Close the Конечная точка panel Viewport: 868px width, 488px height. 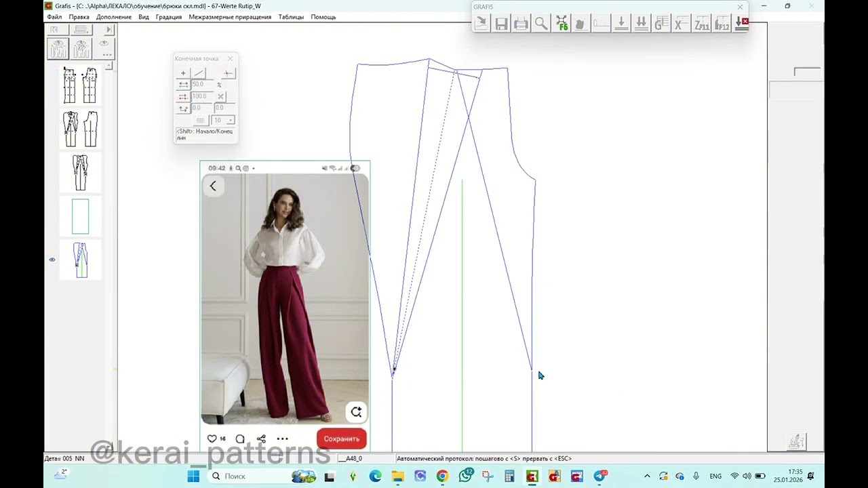click(231, 58)
